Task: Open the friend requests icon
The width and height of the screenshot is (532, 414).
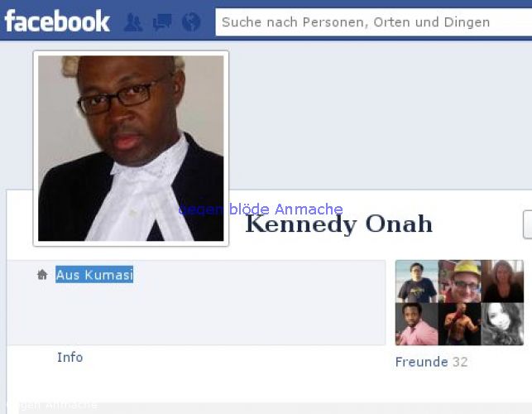Action: (x=133, y=22)
